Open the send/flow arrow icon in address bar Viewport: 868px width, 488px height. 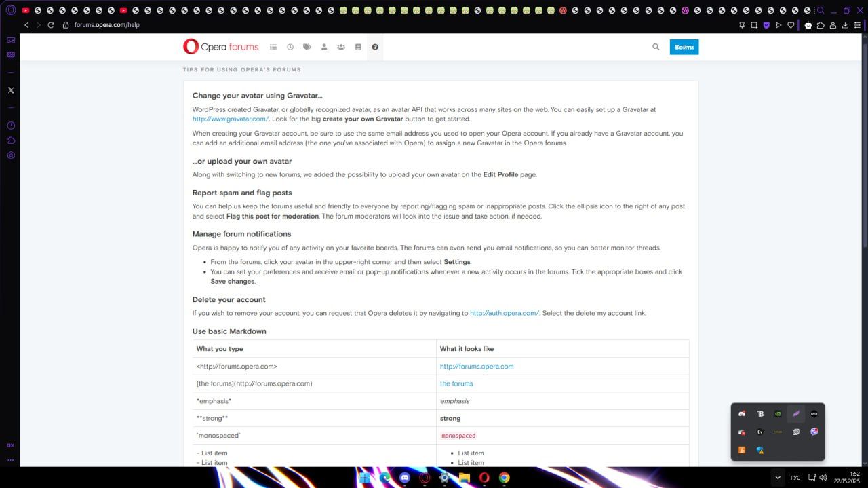tap(778, 25)
